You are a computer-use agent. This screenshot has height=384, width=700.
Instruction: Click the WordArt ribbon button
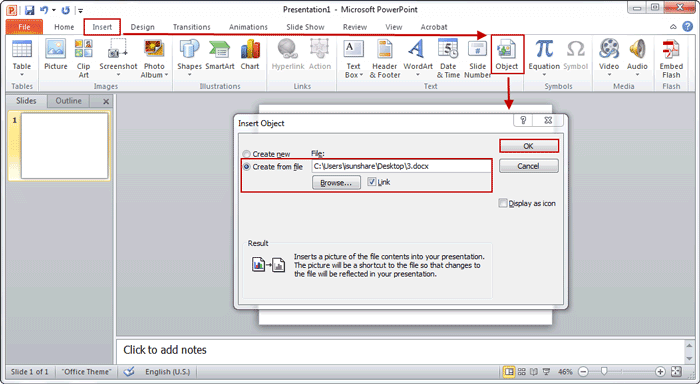tap(418, 58)
